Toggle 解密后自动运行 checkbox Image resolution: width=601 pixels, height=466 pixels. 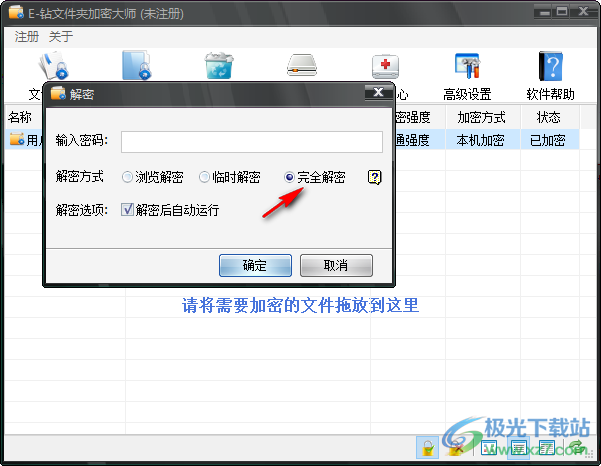tap(127, 210)
